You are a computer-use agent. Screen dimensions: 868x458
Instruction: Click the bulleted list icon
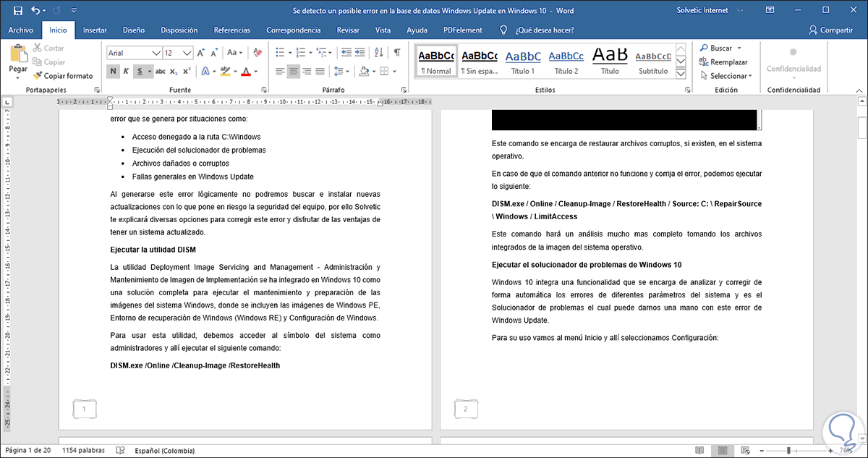pos(281,53)
